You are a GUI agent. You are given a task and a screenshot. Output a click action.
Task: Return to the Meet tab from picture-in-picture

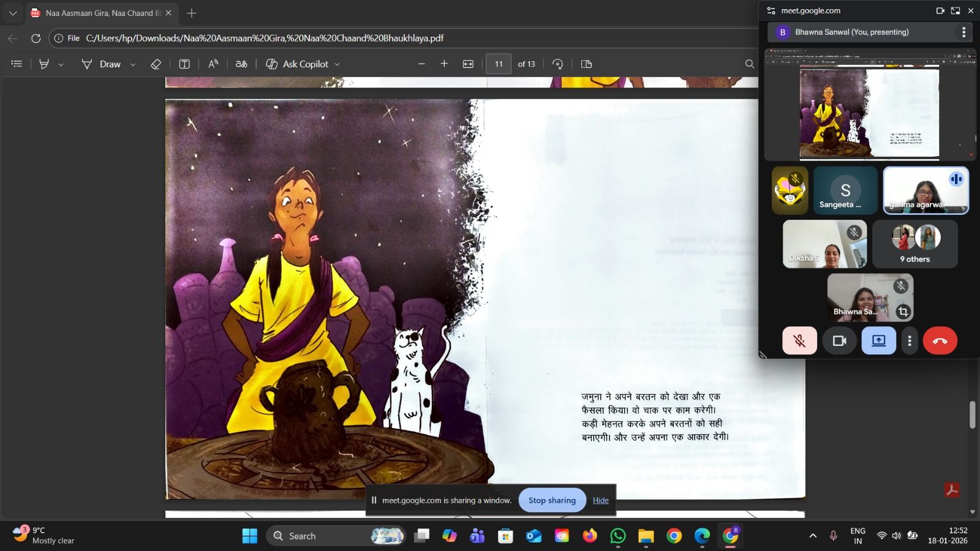[x=956, y=10]
